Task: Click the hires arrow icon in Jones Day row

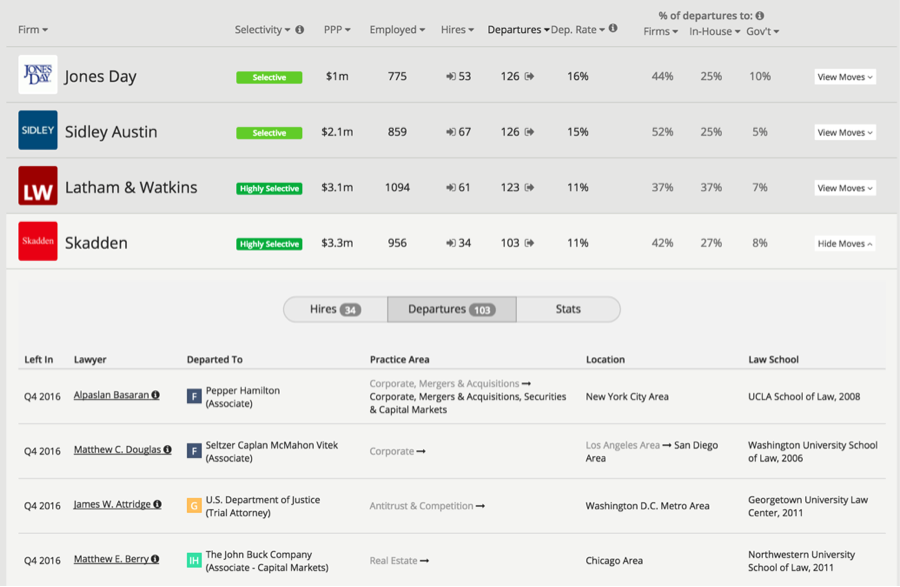Action: click(x=451, y=76)
